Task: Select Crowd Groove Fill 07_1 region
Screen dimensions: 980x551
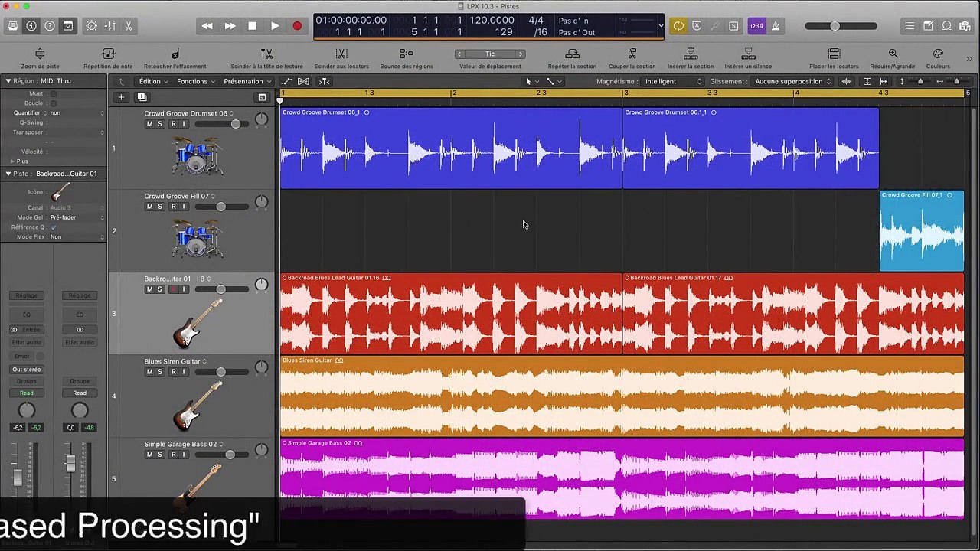Action: point(922,230)
